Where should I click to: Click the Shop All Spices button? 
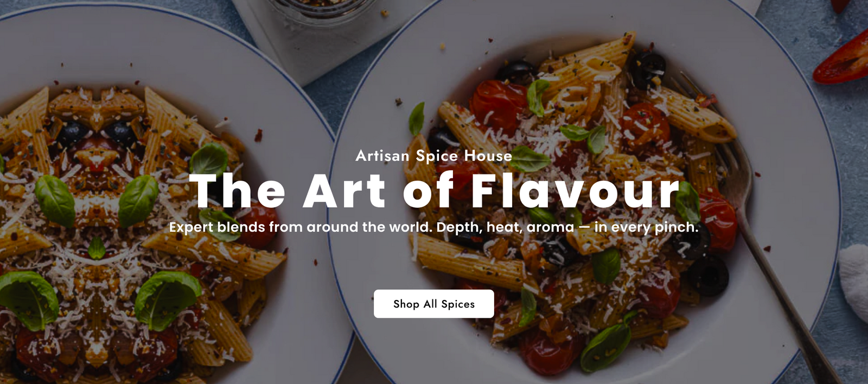click(433, 304)
